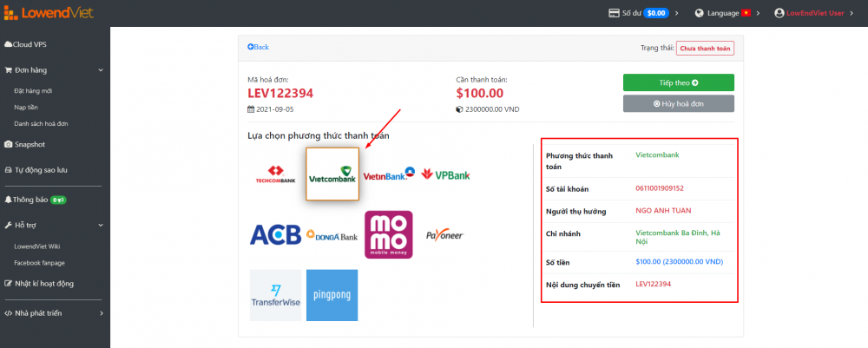This screenshot has width=868, height=348.
Task: Pick Payoneer payment option
Action: point(444,235)
